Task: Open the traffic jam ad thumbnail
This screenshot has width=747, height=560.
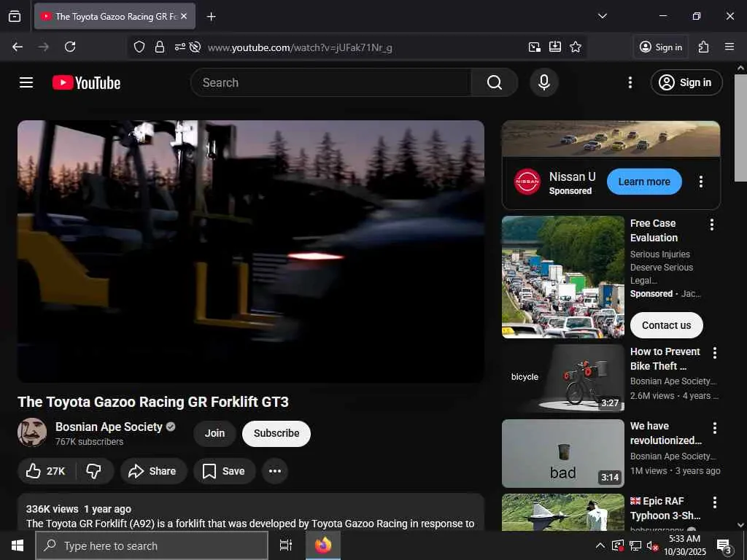Action: [562, 277]
